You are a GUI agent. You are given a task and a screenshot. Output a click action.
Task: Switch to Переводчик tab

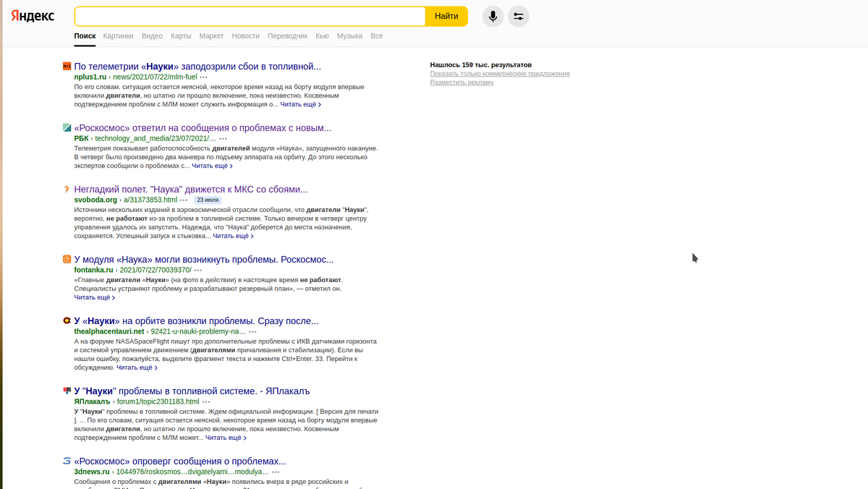[x=287, y=36]
